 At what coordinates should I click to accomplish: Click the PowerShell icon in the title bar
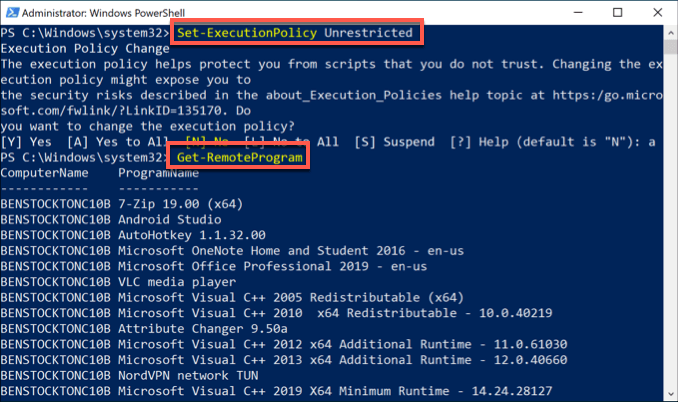[x=12, y=10]
